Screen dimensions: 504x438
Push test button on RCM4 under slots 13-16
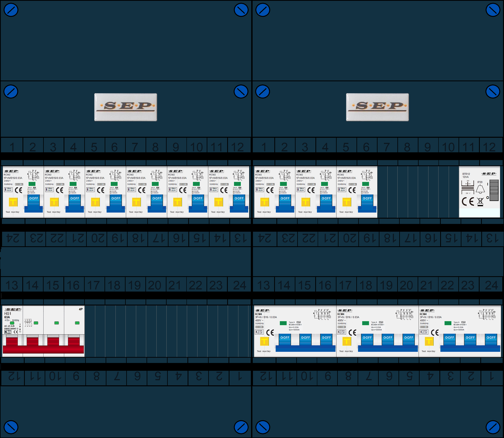[x=264, y=341]
